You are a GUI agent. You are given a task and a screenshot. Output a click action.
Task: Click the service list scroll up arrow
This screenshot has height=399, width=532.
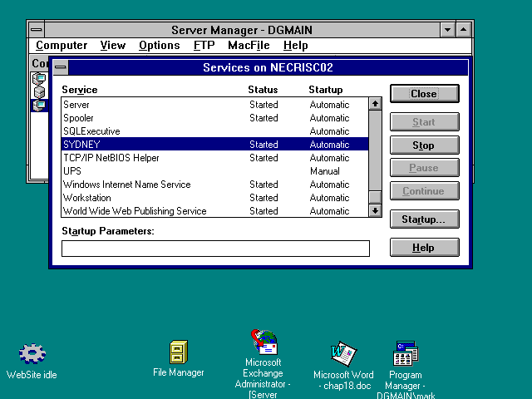point(375,104)
